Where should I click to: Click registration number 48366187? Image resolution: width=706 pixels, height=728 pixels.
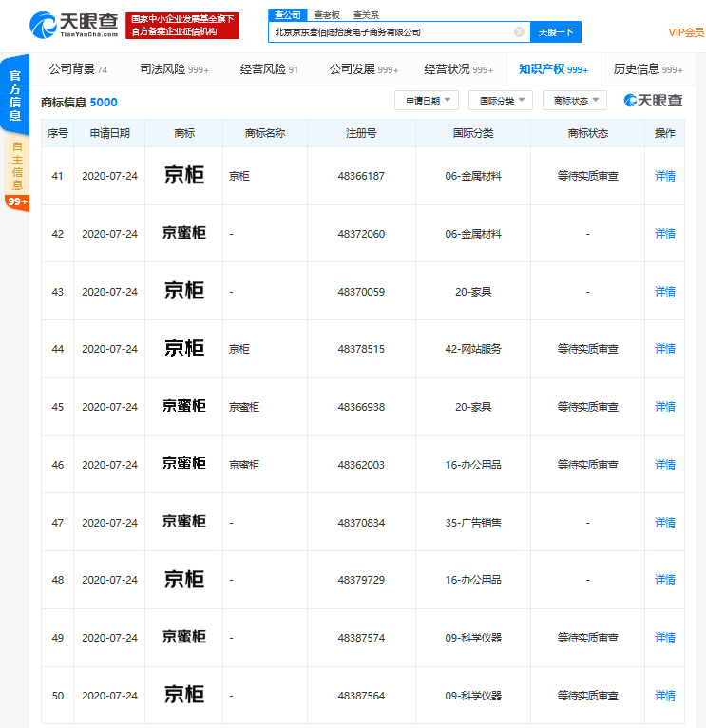[361, 176]
